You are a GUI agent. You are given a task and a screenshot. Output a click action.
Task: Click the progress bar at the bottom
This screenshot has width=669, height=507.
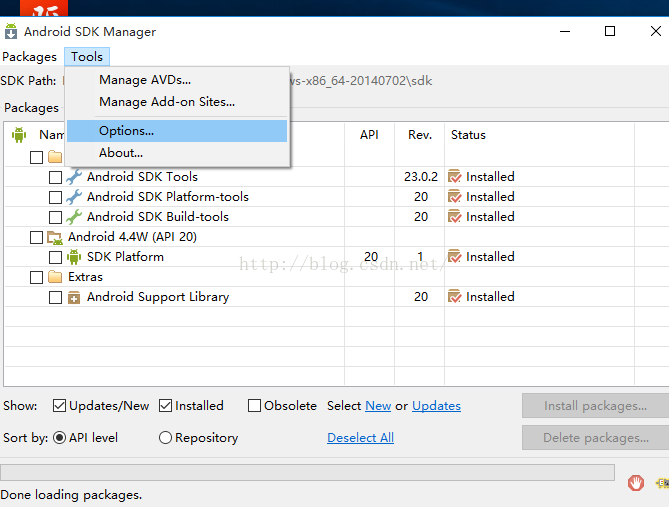tap(308, 472)
